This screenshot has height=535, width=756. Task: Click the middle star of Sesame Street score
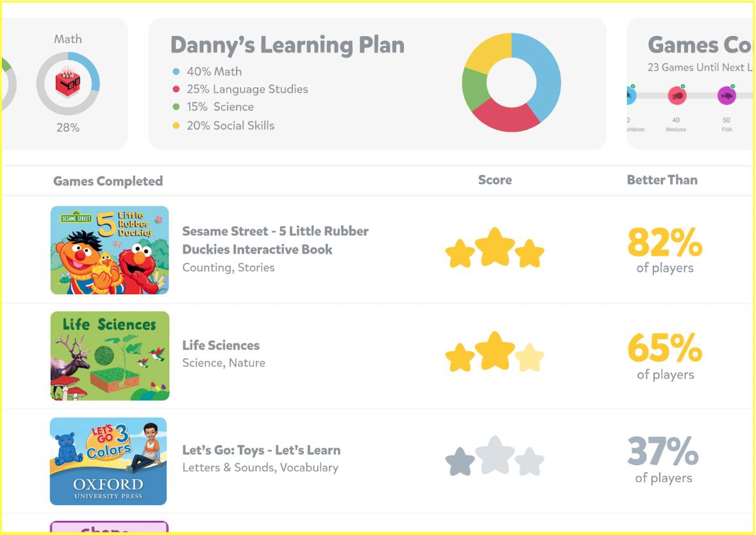pyautogui.click(x=494, y=247)
